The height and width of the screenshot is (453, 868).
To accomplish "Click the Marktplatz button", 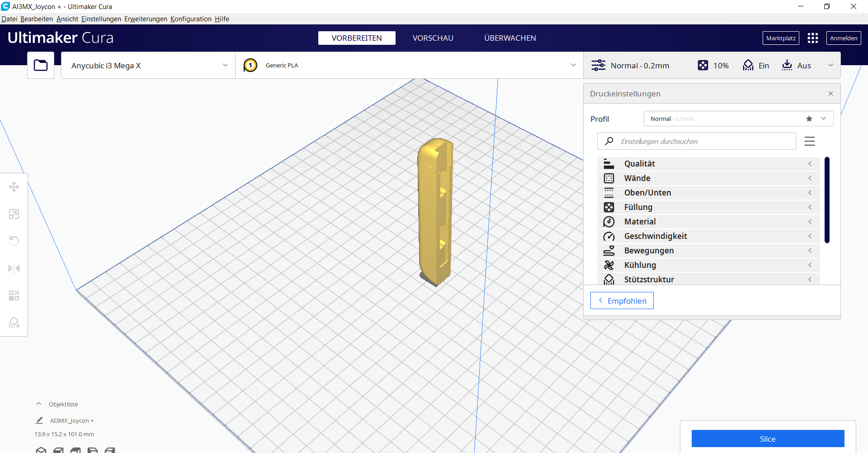I will pos(781,38).
